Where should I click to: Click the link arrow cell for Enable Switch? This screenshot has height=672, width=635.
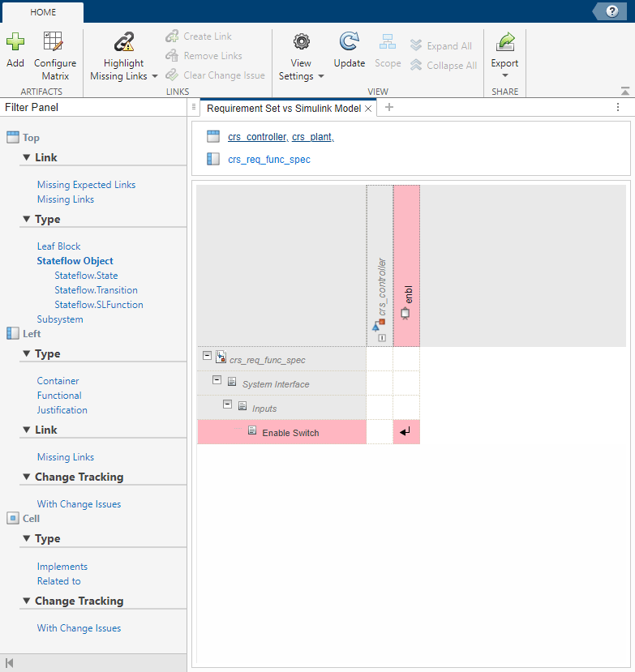click(x=405, y=431)
